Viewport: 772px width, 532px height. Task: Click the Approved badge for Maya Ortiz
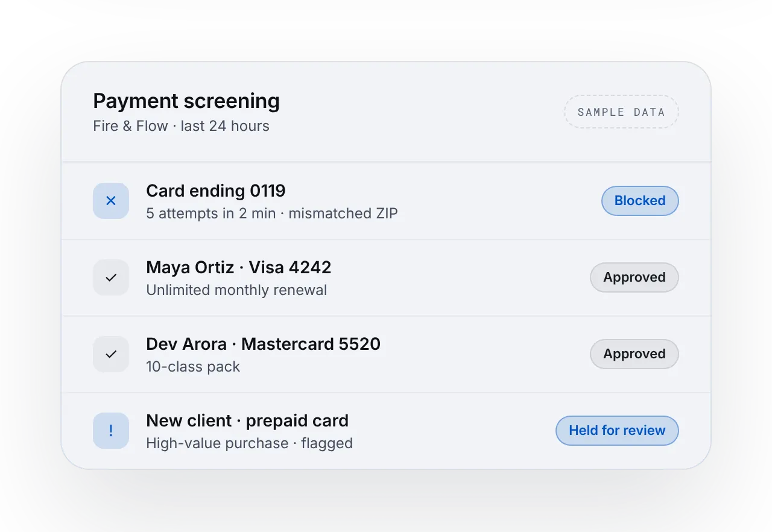tap(634, 277)
